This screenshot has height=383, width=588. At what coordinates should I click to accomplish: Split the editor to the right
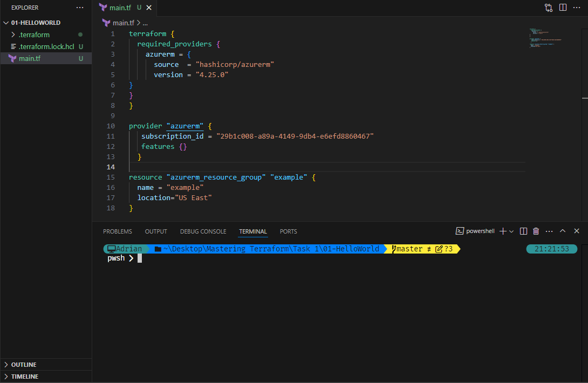point(563,8)
